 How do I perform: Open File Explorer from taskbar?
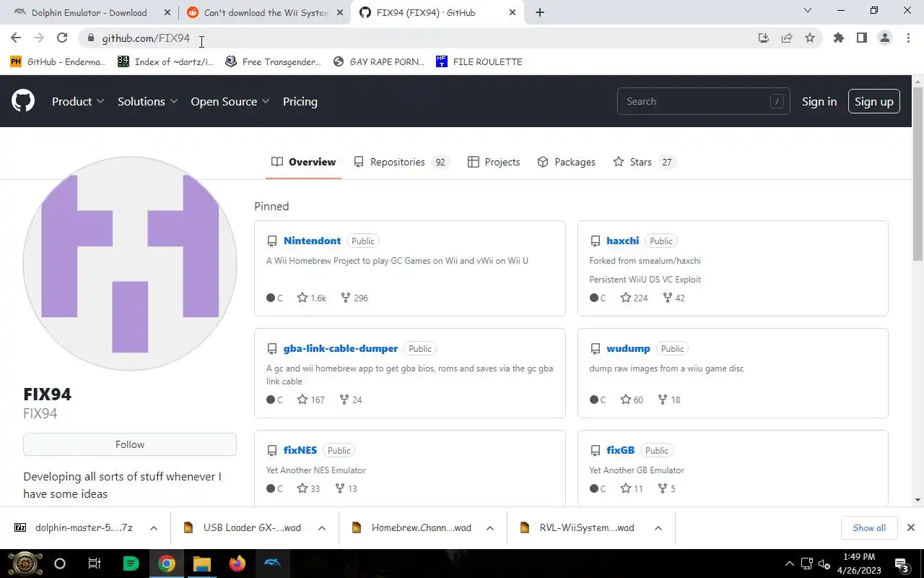click(x=201, y=564)
